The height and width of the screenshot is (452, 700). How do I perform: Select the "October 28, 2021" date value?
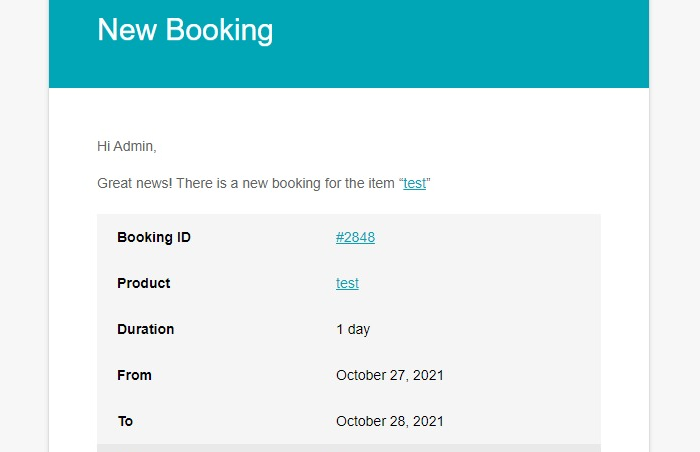click(390, 421)
